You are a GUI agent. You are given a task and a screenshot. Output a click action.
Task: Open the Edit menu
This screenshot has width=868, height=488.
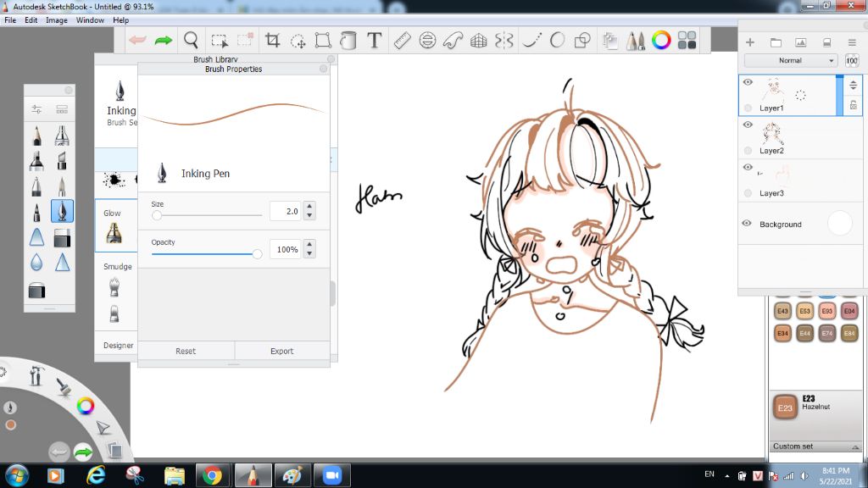tap(31, 20)
